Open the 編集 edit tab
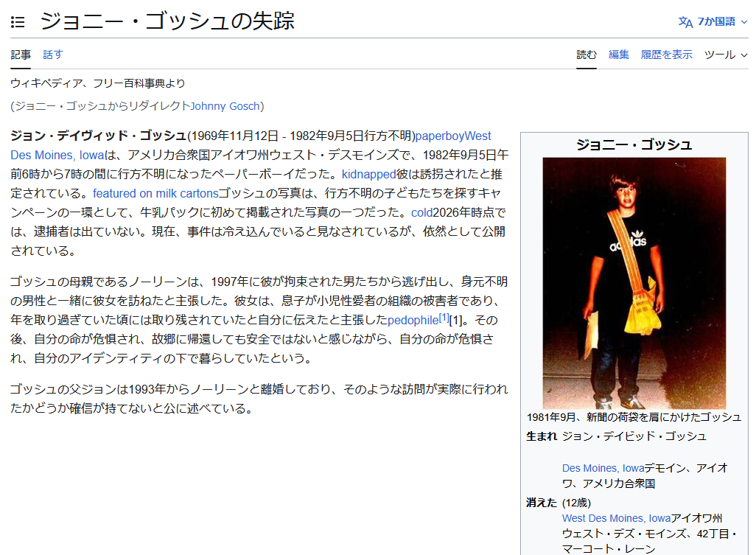Image resolution: width=756 pixels, height=555 pixels. [619, 55]
